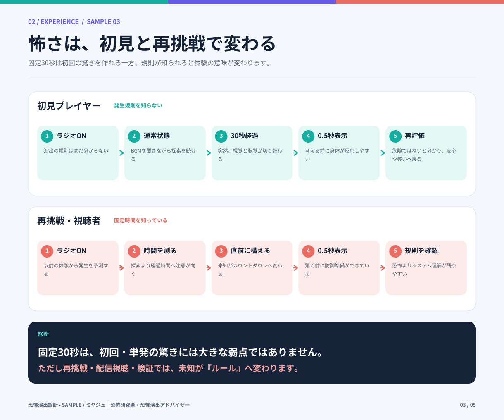Click step 2 badge on 通常状態 card

coord(134,136)
